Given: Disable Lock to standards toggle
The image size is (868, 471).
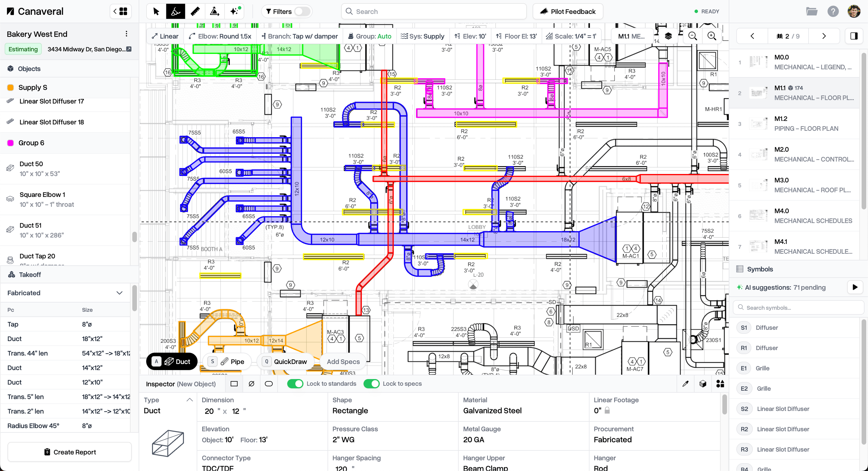Looking at the screenshot, I should [x=295, y=384].
